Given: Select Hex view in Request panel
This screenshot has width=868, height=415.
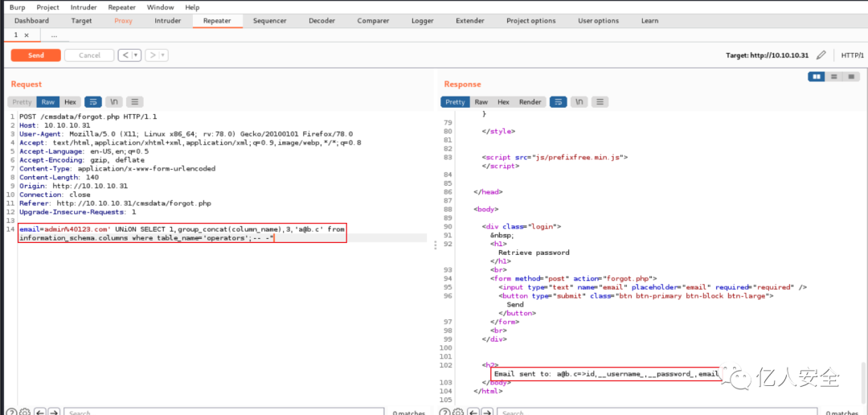Looking at the screenshot, I should click(x=70, y=102).
